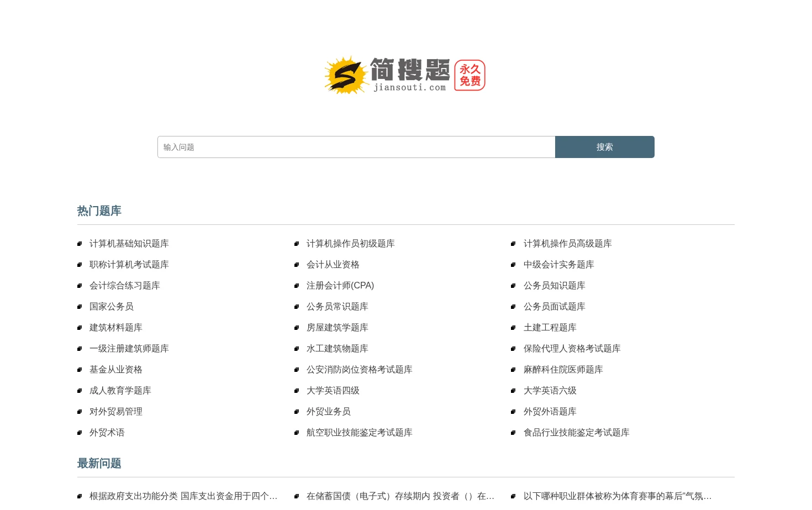Open 外贸业务员 link
The image size is (812, 510).
329,412
